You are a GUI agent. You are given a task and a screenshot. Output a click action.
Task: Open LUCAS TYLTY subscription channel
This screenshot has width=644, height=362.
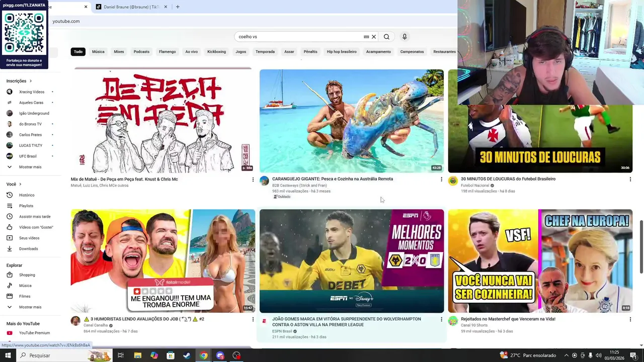31,146
